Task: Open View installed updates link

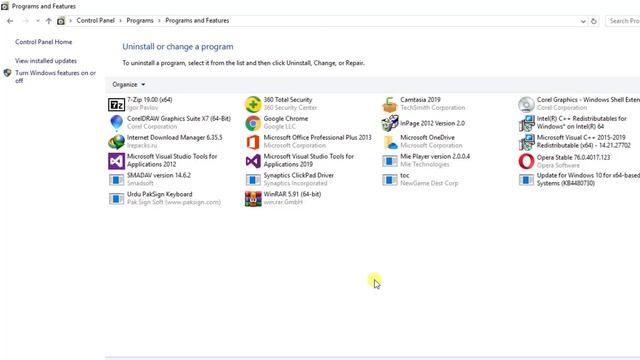Action: point(46,60)
